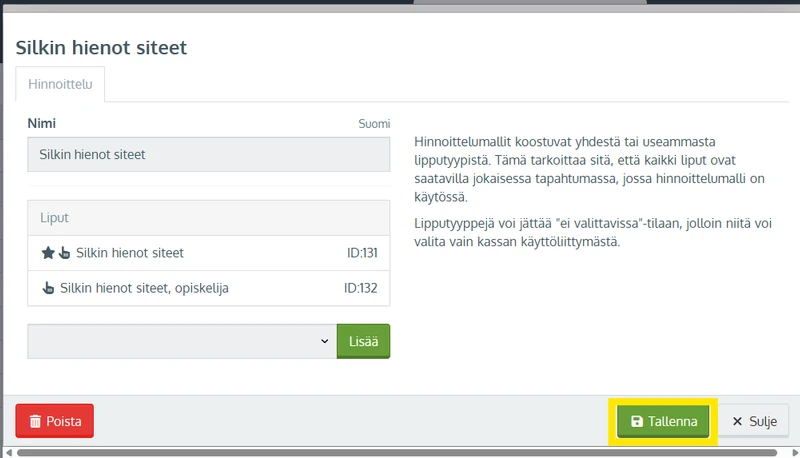Click the star icon on ticket ID:131
This screenshot has width=800, height=458.
(x=48, y=253)
